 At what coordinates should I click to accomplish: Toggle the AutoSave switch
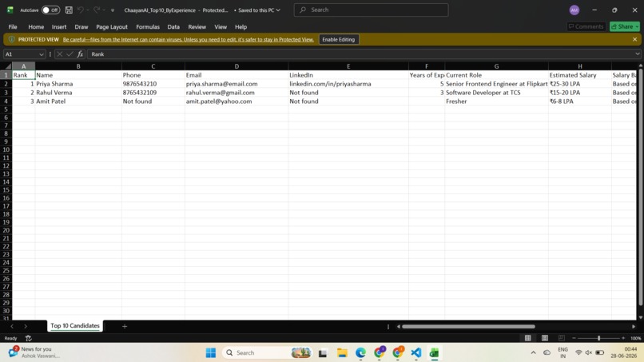50,10
